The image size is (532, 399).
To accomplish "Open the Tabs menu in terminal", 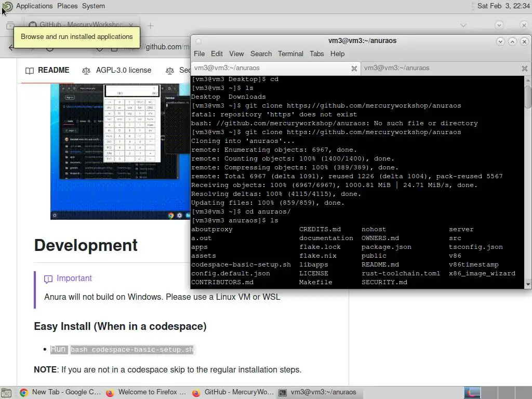I will pyautogui.click(x=316, y=54).
